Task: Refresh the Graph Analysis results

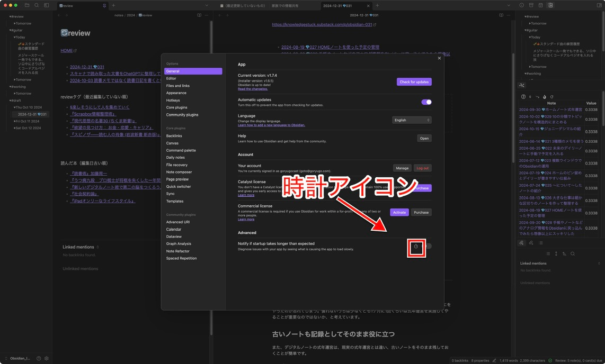Action: [551, 97]
